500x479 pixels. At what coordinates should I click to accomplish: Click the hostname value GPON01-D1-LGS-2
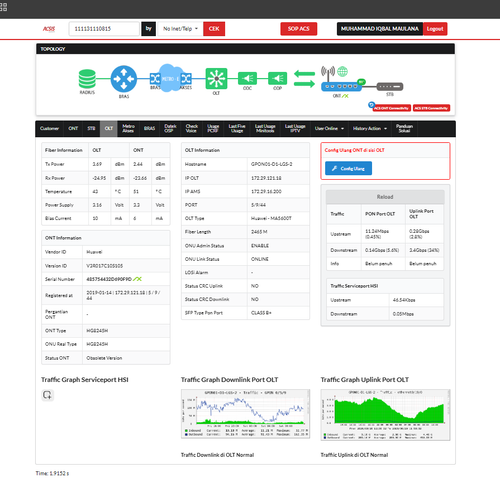coord(272,164)
